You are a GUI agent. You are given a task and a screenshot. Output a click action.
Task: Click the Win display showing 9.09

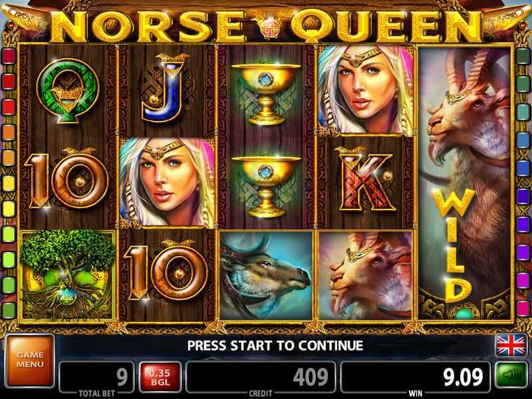coord(415,376)
